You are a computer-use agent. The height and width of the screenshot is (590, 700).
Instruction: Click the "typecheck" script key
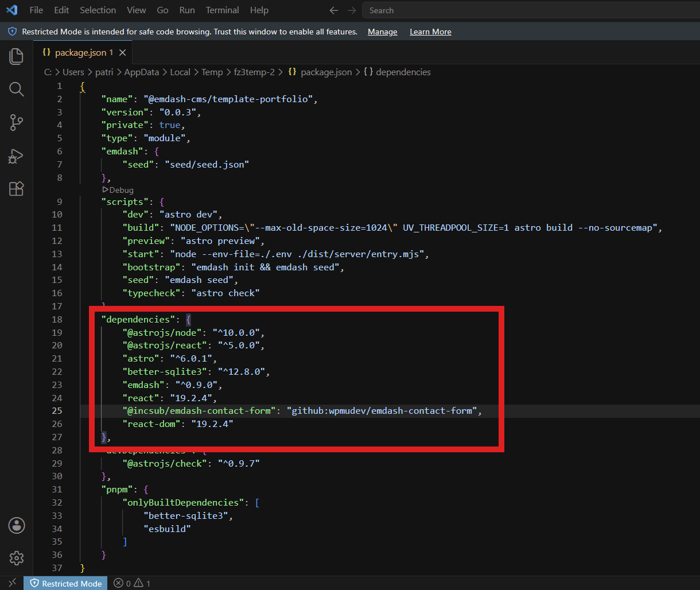tap(151, 293)
